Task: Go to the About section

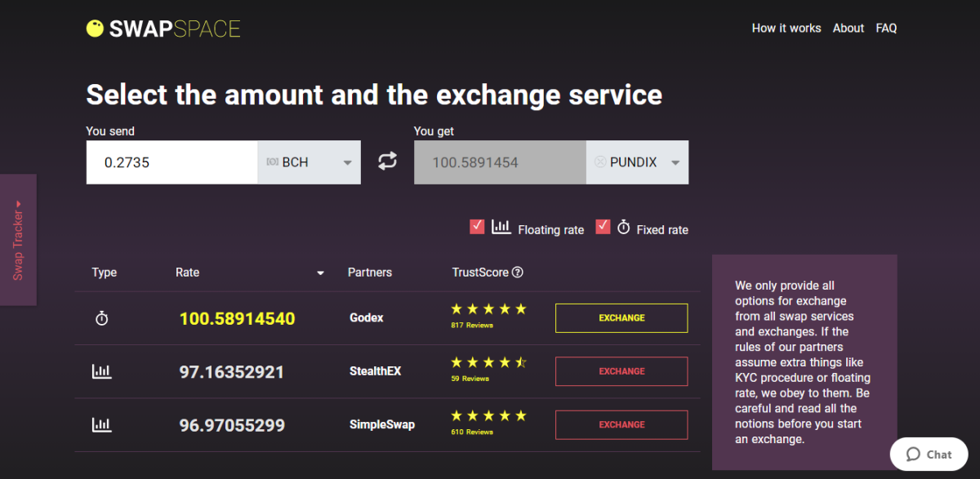Action: coord(848,28)
